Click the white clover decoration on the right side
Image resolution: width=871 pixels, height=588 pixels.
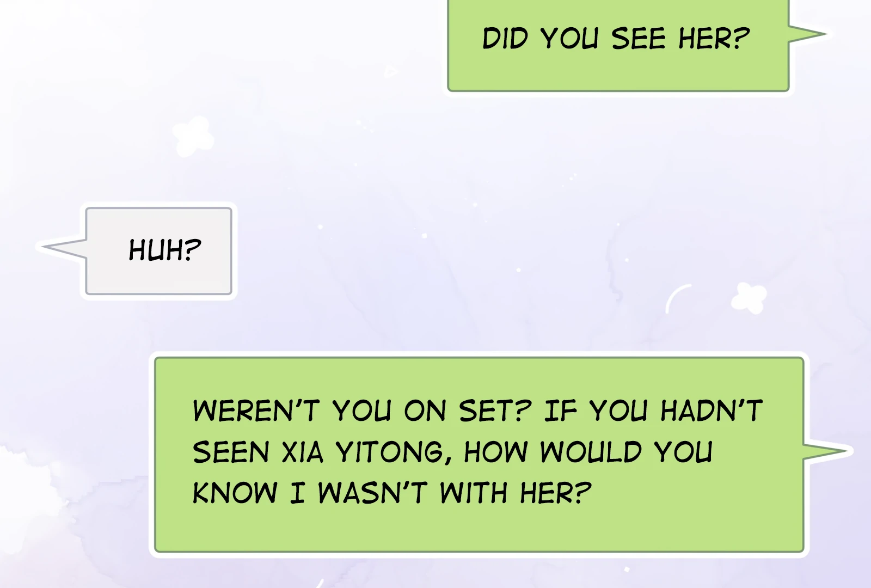click(x=749, y=298)
